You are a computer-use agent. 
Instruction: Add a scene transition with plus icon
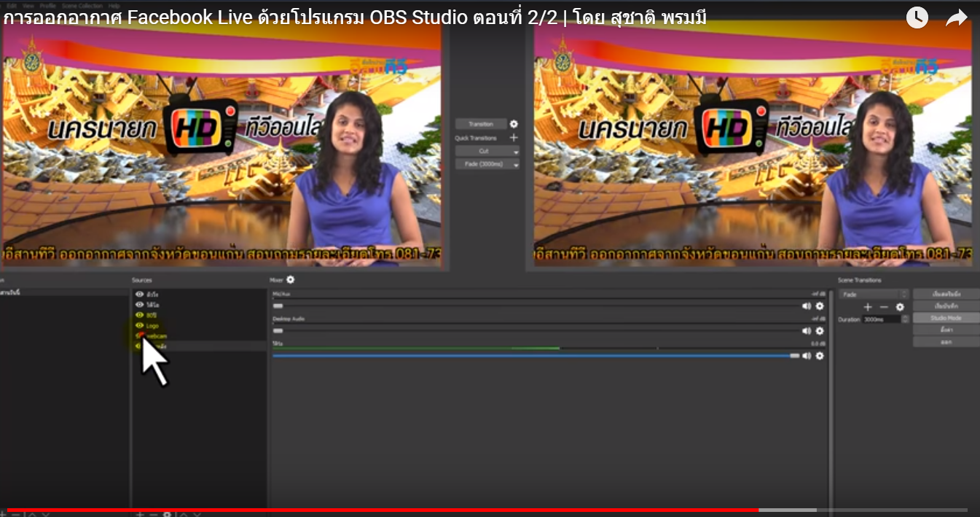(868, 307)
